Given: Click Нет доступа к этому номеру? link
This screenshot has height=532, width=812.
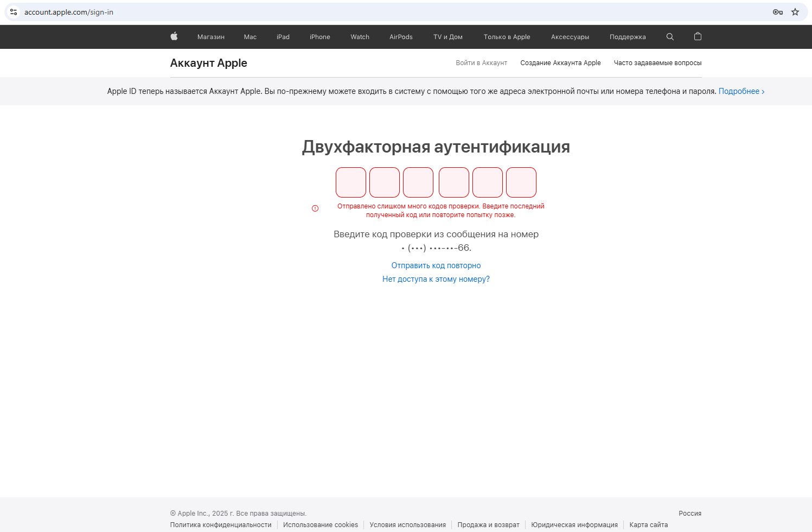Looking at the screenshot, I should (x=436, y=279).
